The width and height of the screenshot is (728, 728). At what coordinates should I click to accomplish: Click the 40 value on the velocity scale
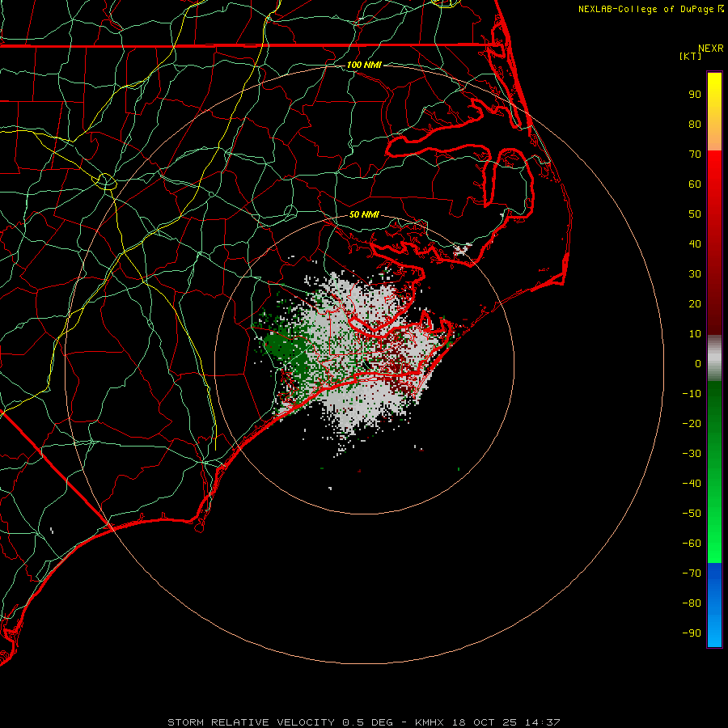[695, 244]
